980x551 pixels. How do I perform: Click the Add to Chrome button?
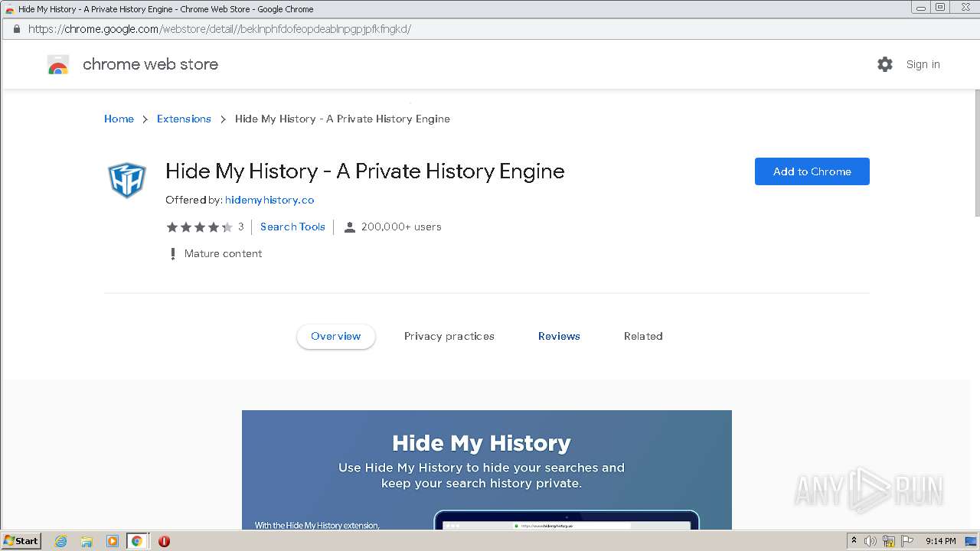[x=812, y=171]
